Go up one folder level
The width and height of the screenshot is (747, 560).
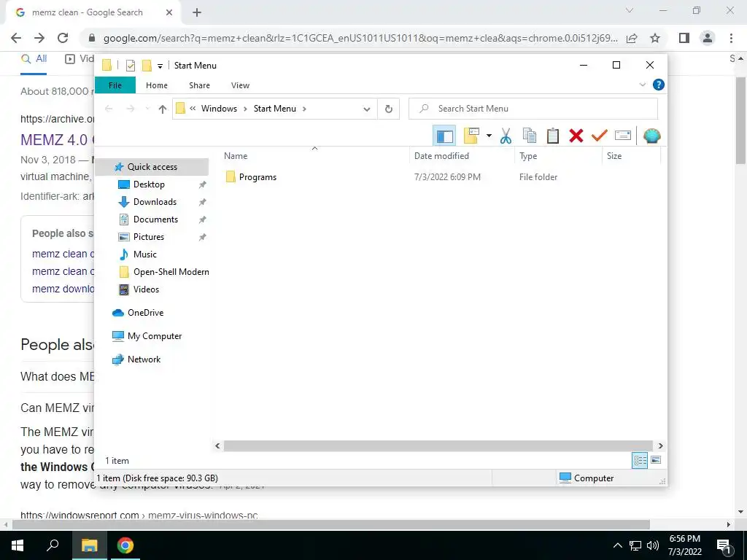pyautogui.click(x=163, y=109)
